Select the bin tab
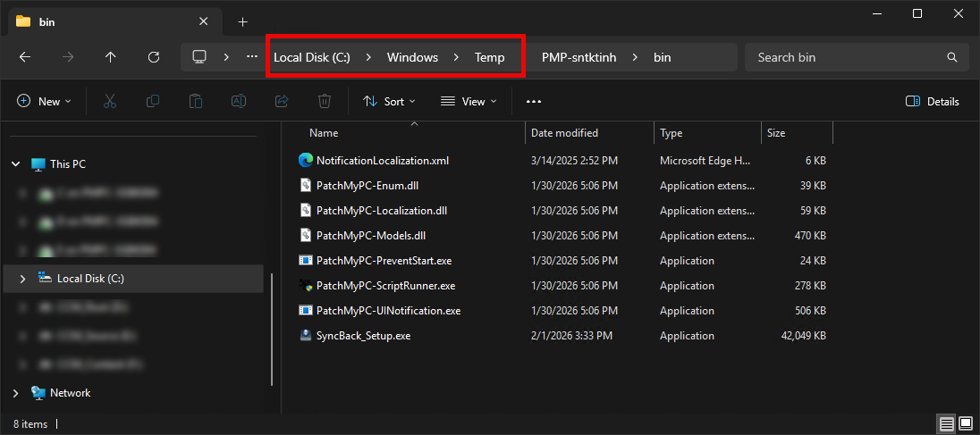Viewport: 980px width, 435px height. click(114, 21)
